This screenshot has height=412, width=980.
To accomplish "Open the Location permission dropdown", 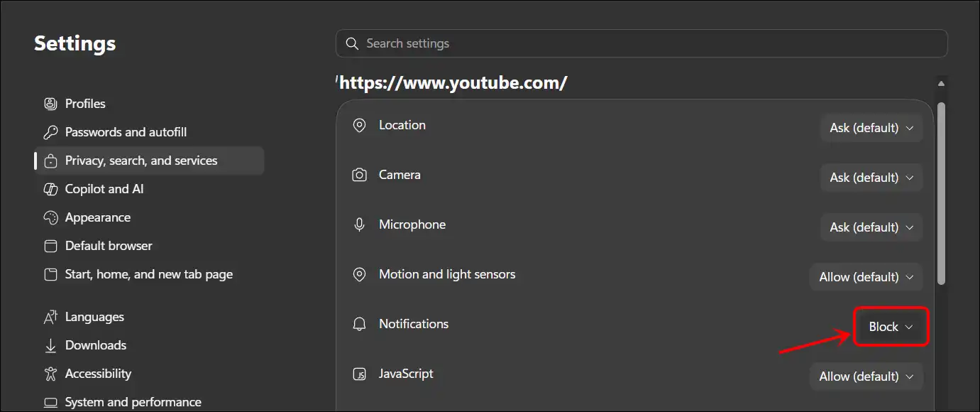I will tap(871, 128).
